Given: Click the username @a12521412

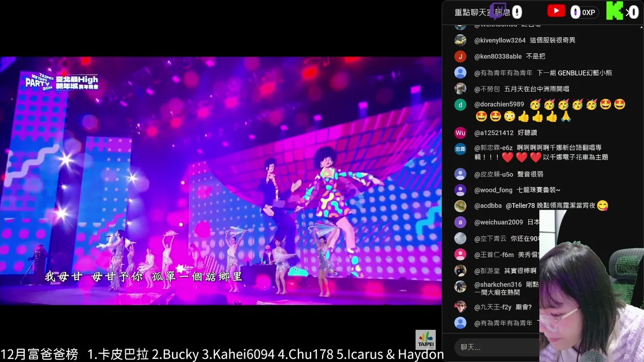Looking at the screenshot, I should 494,133.
